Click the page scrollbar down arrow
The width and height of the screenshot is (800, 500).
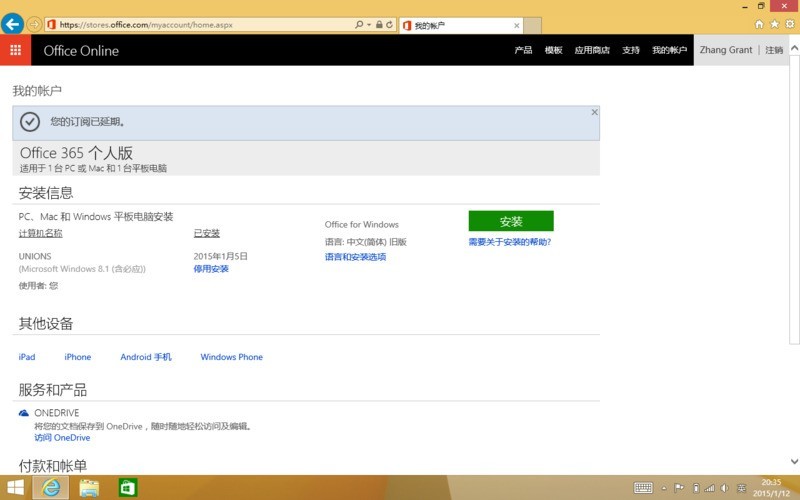click(794, 461)
